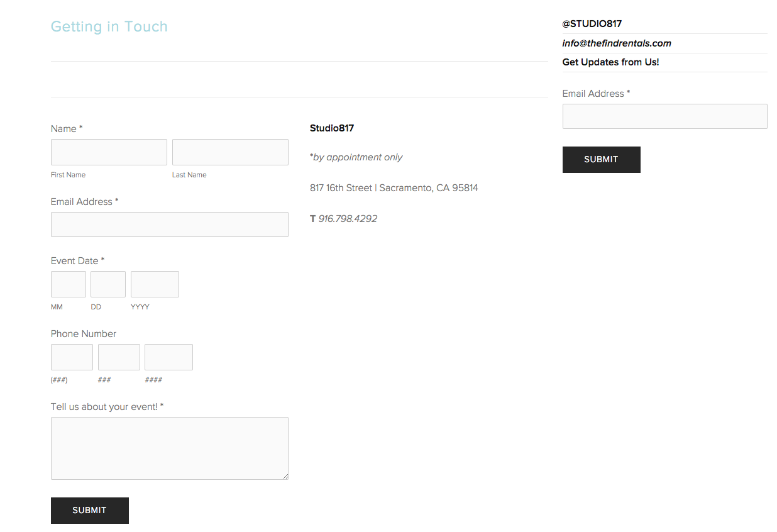Click the Last Name input field
777x532 pixels.
point(230,152)
